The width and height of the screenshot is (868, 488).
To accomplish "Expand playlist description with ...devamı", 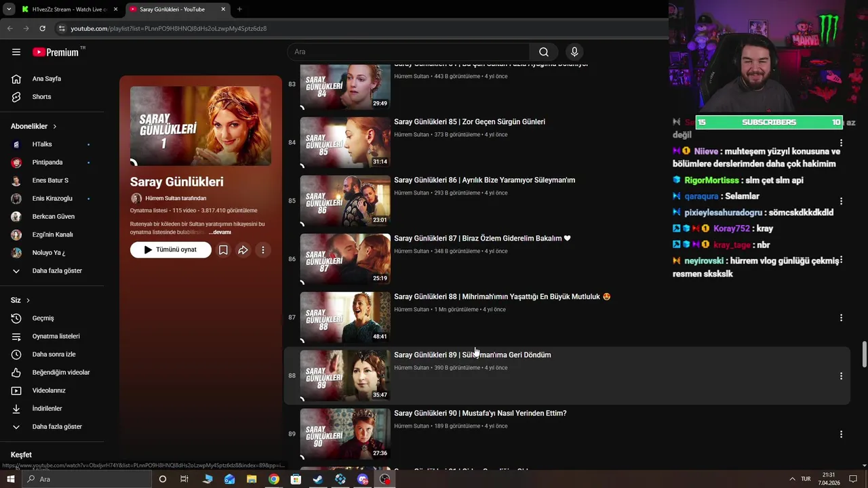I will [x=220, y=232].
